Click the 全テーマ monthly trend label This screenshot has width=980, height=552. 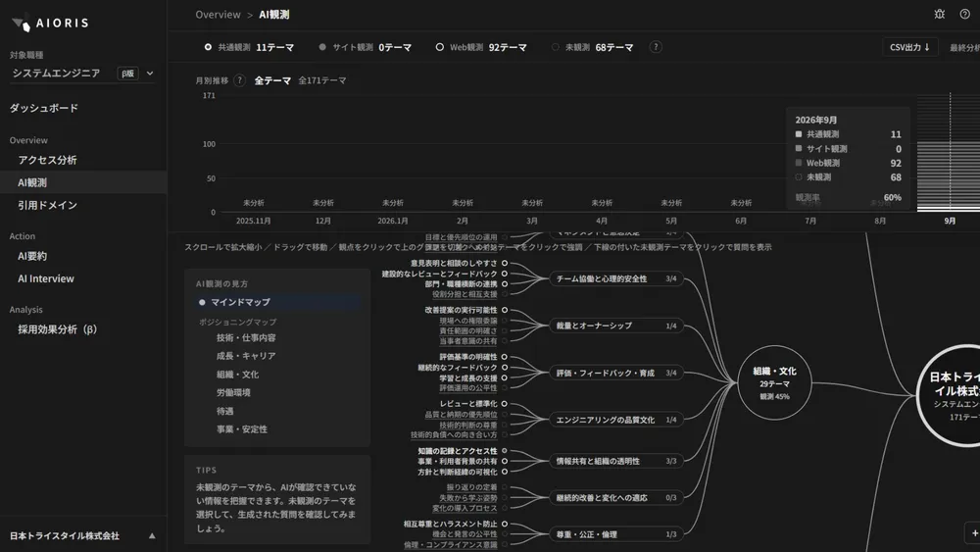pos(272,80)
